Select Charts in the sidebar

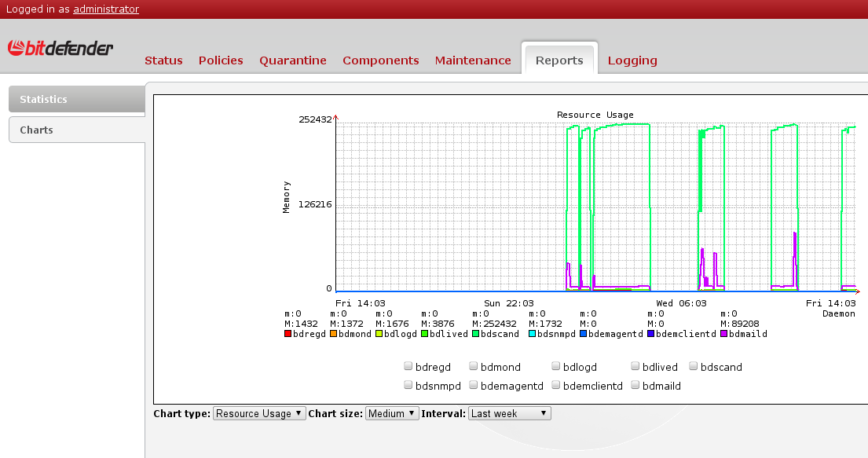(76, 130)
